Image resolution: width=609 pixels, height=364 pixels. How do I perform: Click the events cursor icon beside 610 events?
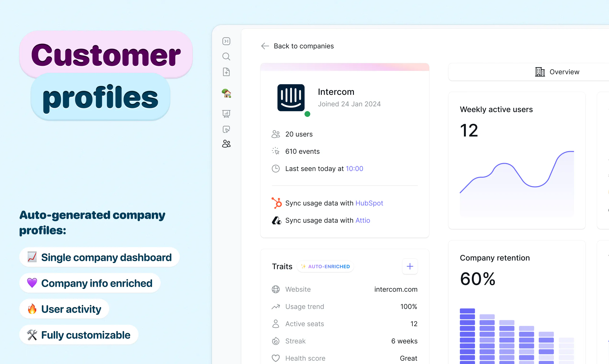[x=276, y=151]
